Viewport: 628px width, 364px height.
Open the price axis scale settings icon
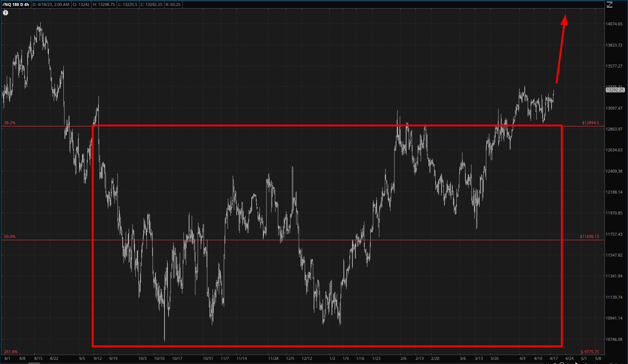[x=609, y=4]
